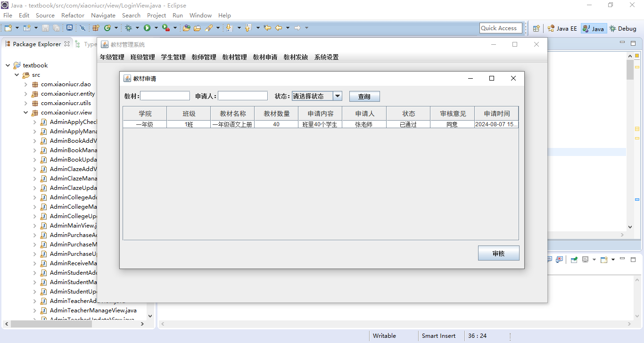Click the green Run button in the toolbar

point(147,28)
